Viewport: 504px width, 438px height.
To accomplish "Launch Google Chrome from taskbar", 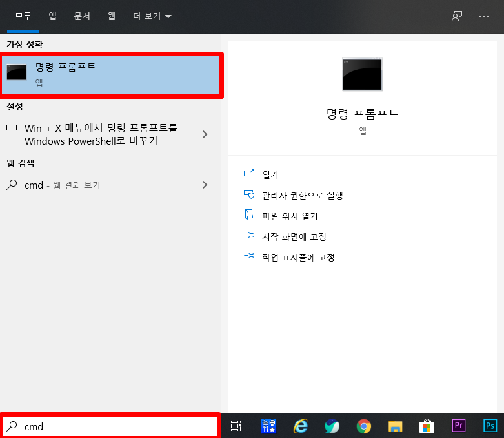I will tap(363, 426).
